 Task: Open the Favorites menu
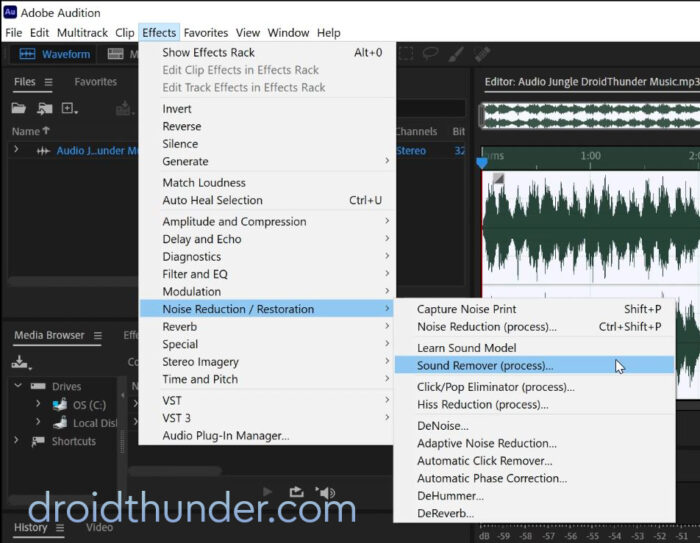coord(206,33)
